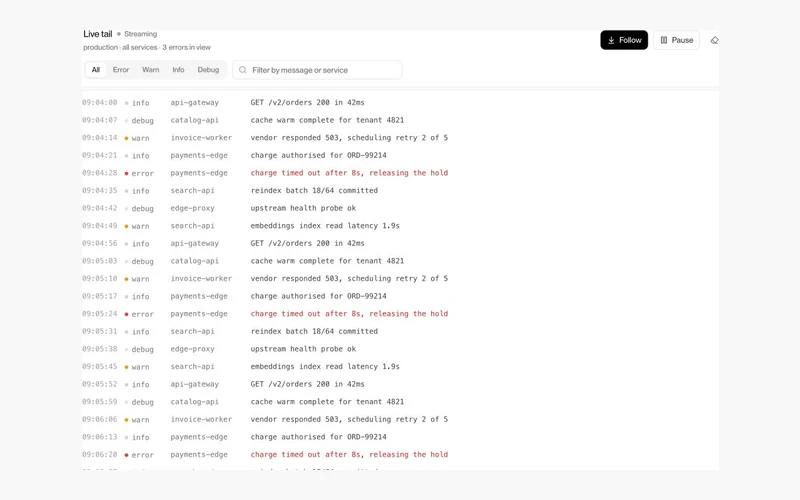800x500 pixels.
Task: Click 'payments-edge' in the 09:06:20 row
Action: coord(199,455)
